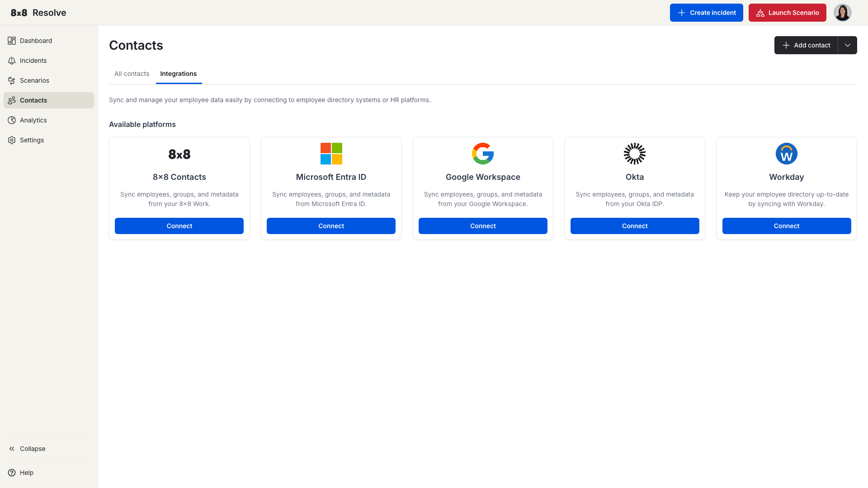Select Contacts in the sidebar

[49, 100]
